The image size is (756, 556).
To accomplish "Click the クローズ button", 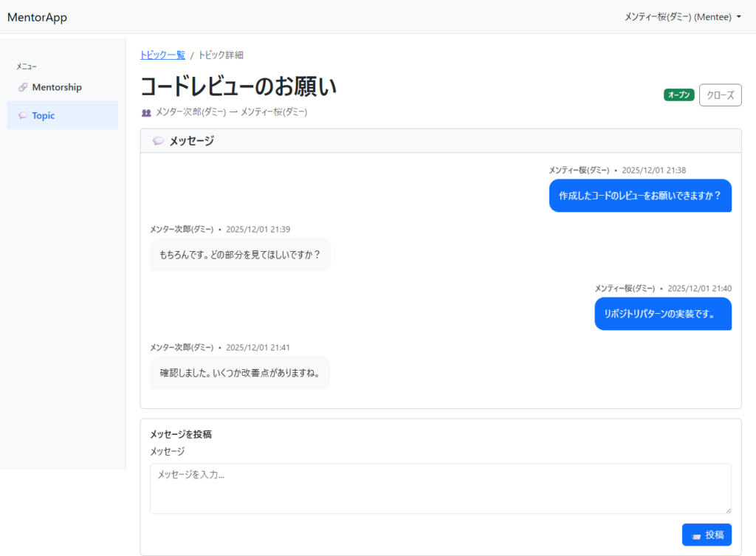I will click(721, 95).
